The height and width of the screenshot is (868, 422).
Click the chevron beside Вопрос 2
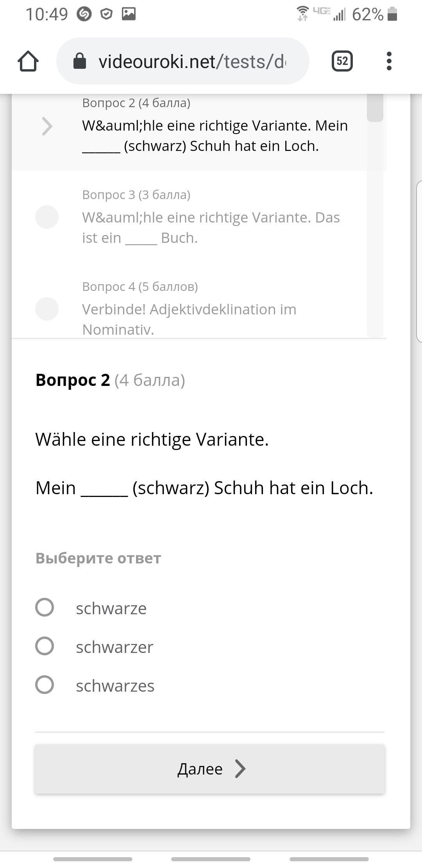tap(47, 126)
